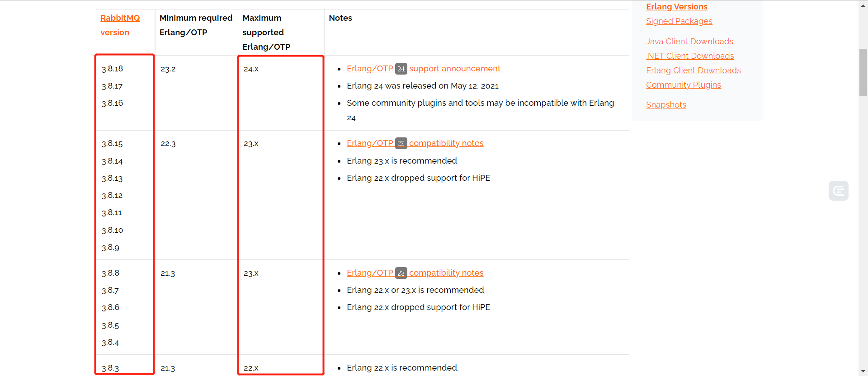Click the grey 24 badge beside Erlang/OTP
Viewport: 868px width, 376px height.
click(401, 69)
